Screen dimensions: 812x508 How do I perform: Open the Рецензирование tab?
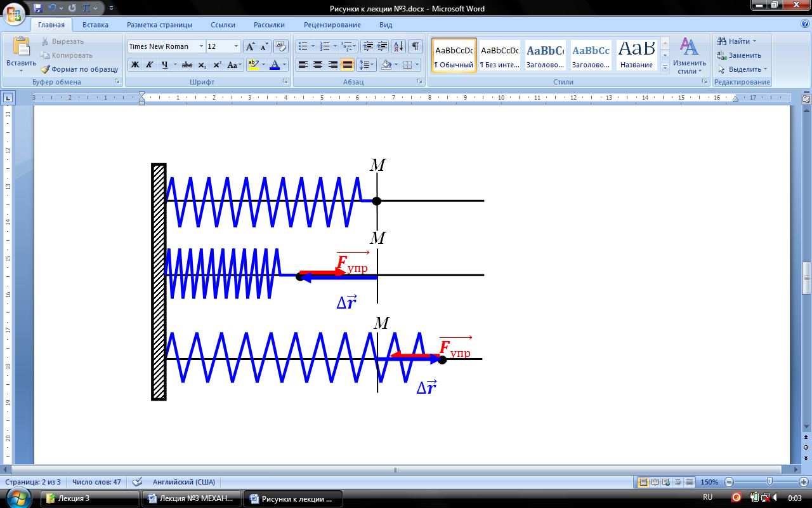pyautogui.click(x=332, y=25)
